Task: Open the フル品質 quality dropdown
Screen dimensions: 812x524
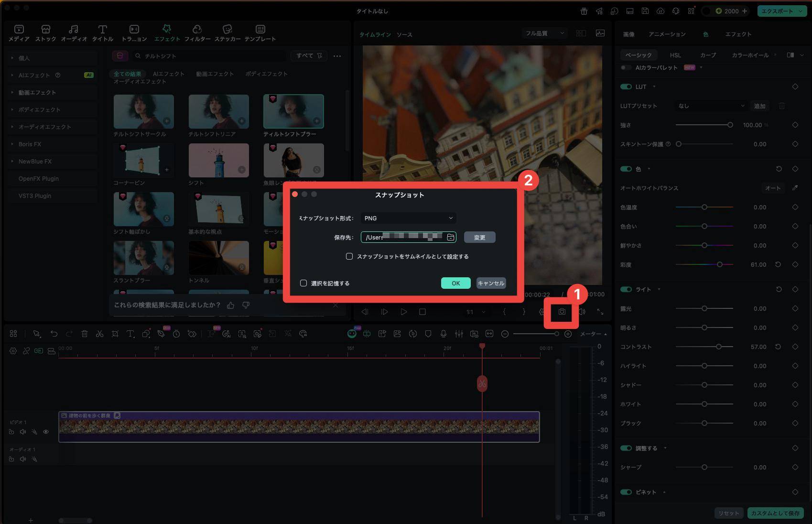Action: [544, 33]
